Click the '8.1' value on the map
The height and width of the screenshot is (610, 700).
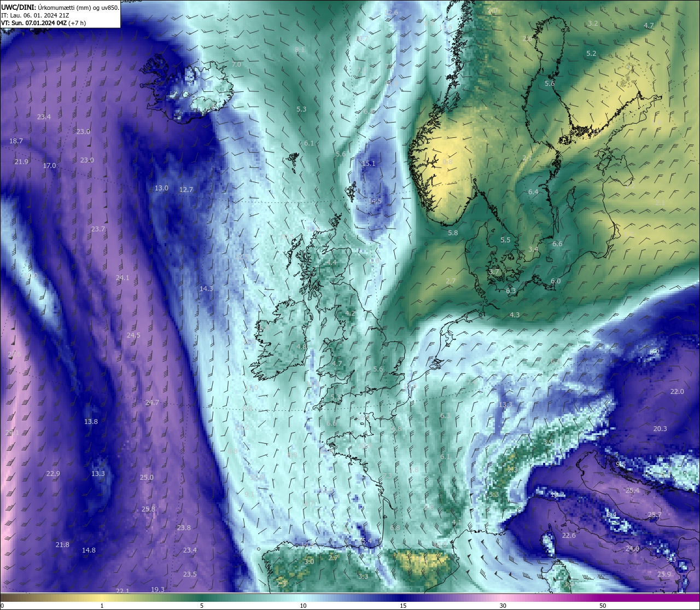pyautogui.click(x=300, y=50)
